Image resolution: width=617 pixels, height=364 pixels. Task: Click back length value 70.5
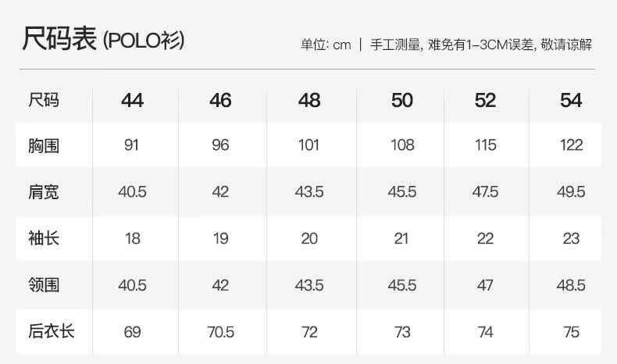point(220,332)
